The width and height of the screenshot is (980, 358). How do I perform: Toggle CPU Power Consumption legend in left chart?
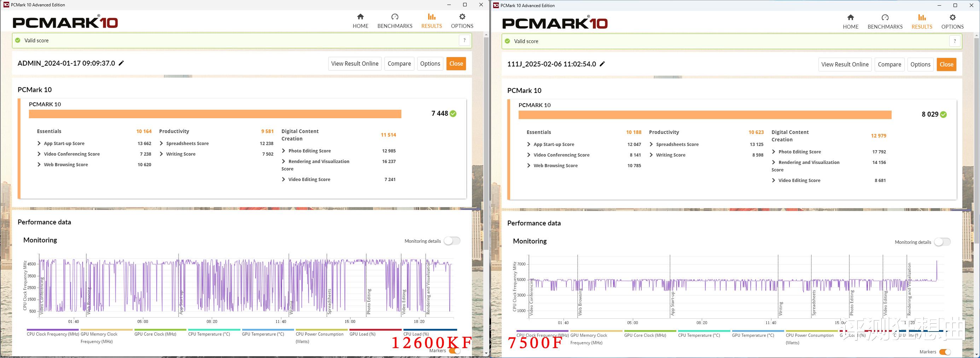pyautogui.click(x=322, y=336)
